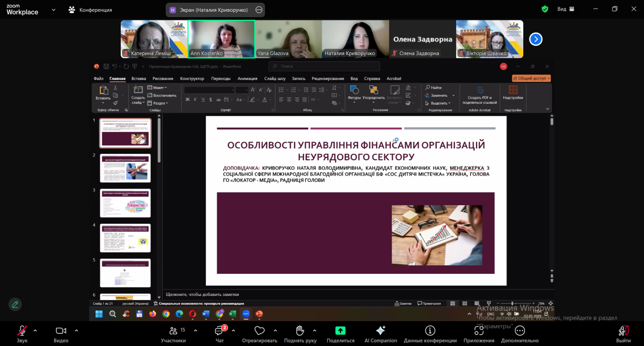The height and width of the screenshot is (346, 644).
Task: Click Дополнительно three-dots icon
Action: click(x=520, y=331)
